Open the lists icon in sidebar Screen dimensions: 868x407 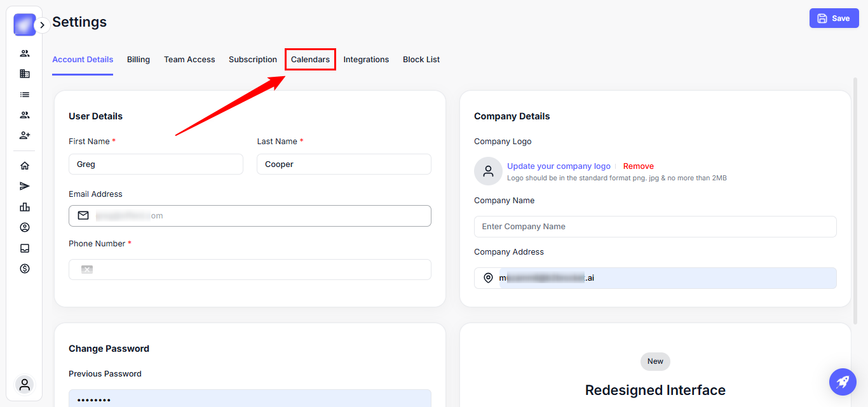coord(25,95)
